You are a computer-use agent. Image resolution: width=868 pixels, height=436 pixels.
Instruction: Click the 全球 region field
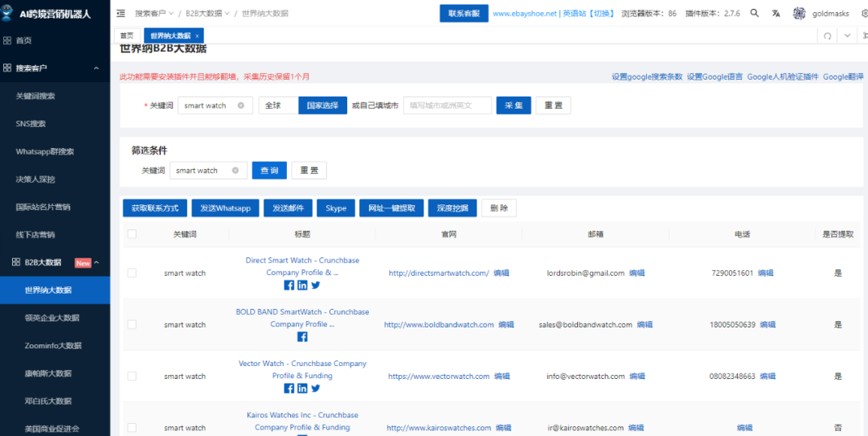tap(278, 105)
